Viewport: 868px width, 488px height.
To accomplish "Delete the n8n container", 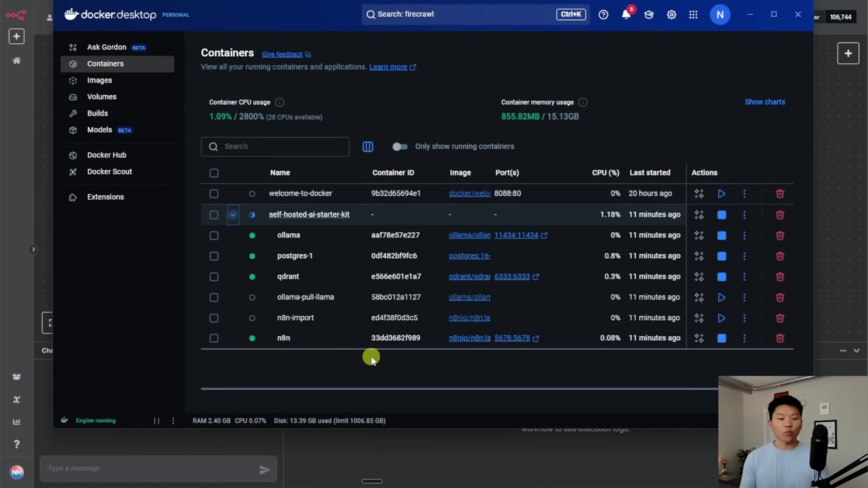I will 780,338.
